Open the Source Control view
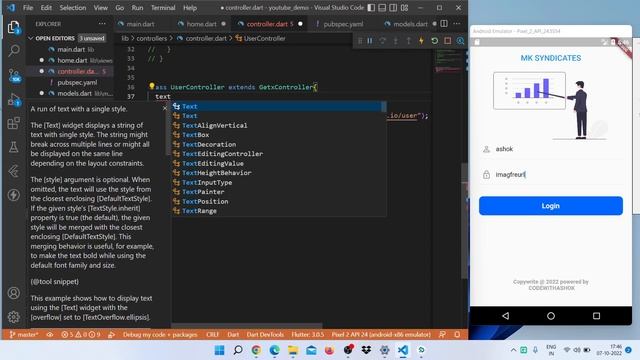 point(14,75)
